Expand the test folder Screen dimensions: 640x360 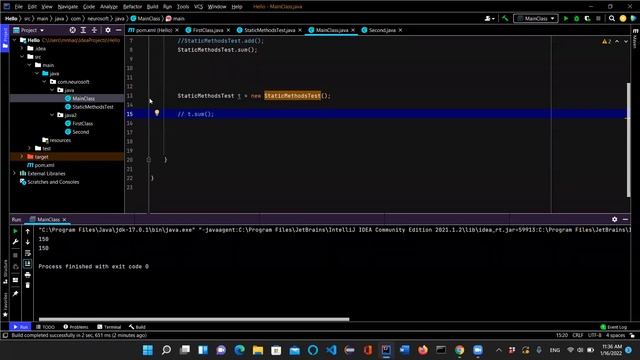tap(30, 149)
